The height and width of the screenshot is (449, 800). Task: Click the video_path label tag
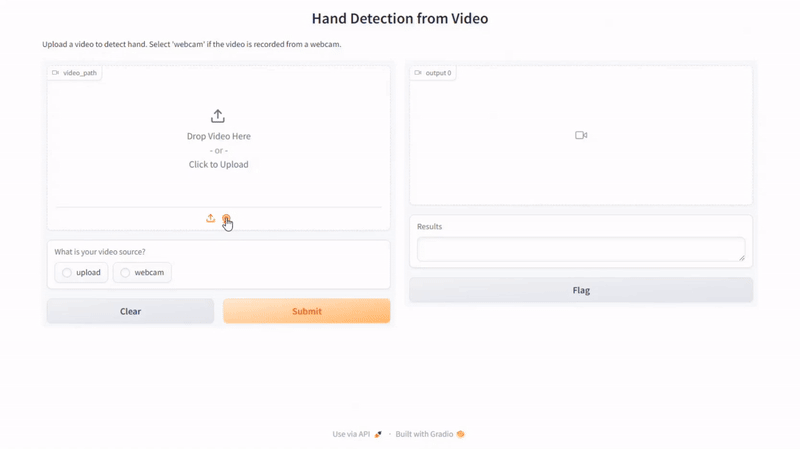click(x=74, y=73)
